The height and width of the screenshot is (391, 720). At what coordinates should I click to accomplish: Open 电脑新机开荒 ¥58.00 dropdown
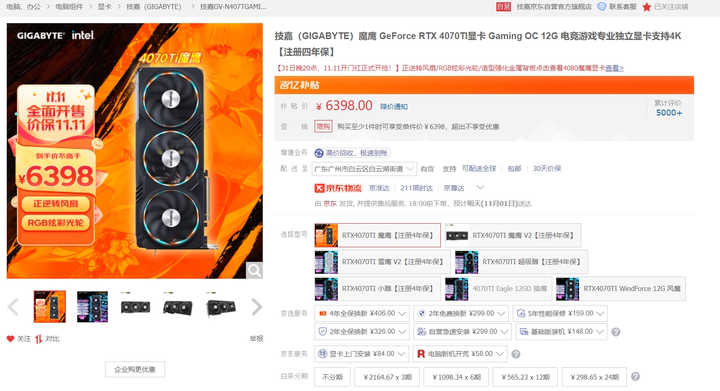[x=460, y=354]
